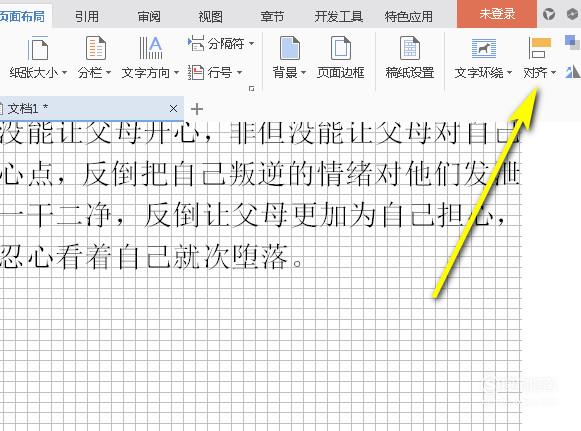
Task: Expand the 文字方向 dropdown arrow
Action: tap(176, 72)
